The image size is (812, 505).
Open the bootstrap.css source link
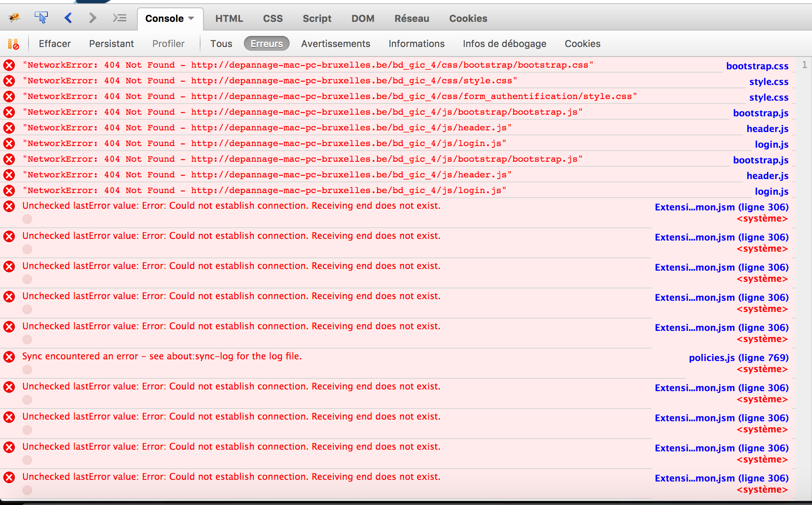(x=757, y=66)
